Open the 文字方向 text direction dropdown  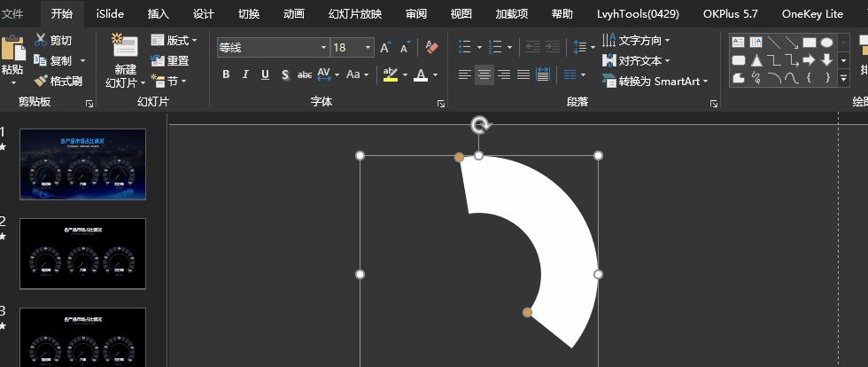pyautogui.click(x=636, y=40)
